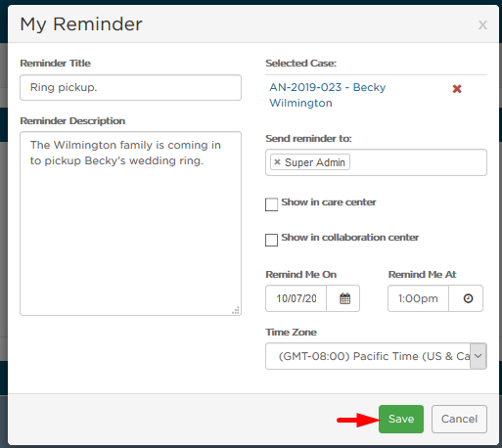Click into the Reminder Description textarea
The height and width of the screenshot is (448, 502).
pyautogui.click(x=130, y=223)
